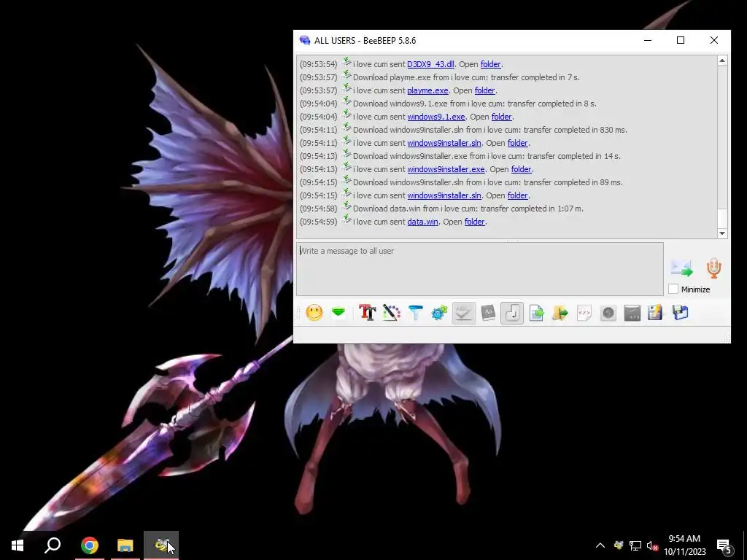Open folder link in the windows9installer.exe row

coord(521,169)
